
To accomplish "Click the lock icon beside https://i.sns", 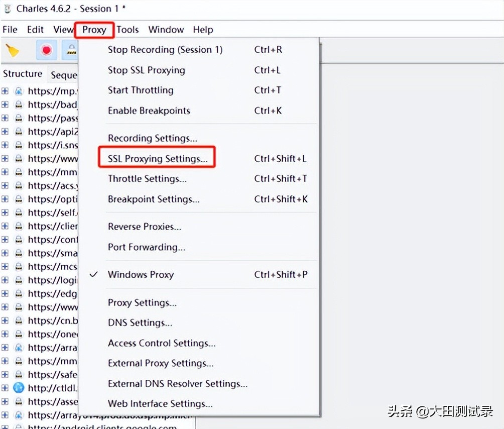I will 19,145.
